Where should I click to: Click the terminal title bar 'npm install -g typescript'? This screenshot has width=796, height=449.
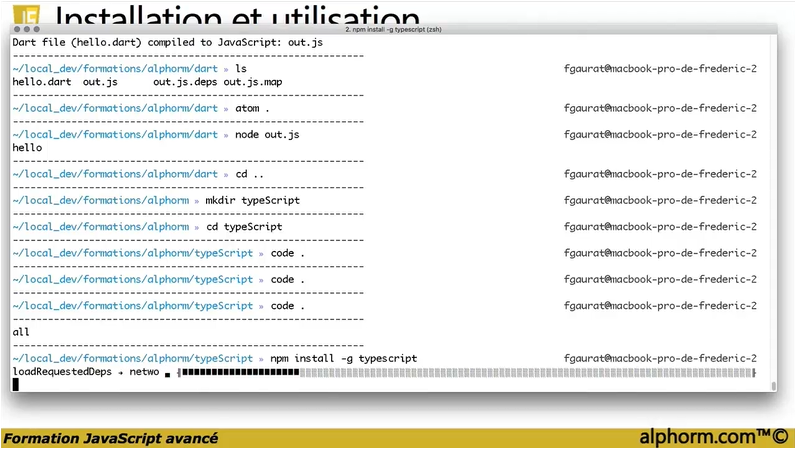[396, 29]
